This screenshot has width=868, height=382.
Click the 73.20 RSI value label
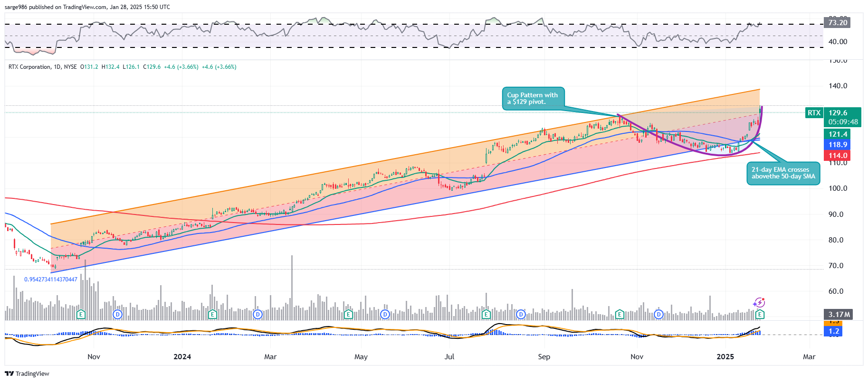tap(837, 23)
